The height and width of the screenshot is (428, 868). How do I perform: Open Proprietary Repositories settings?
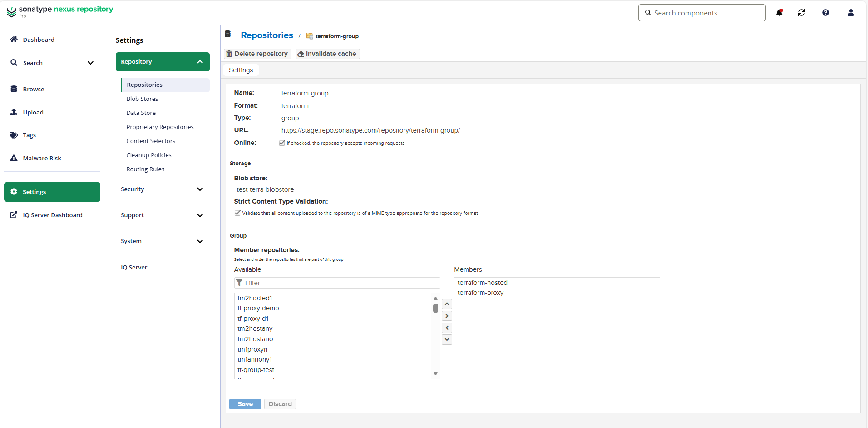tap(160, 127)
